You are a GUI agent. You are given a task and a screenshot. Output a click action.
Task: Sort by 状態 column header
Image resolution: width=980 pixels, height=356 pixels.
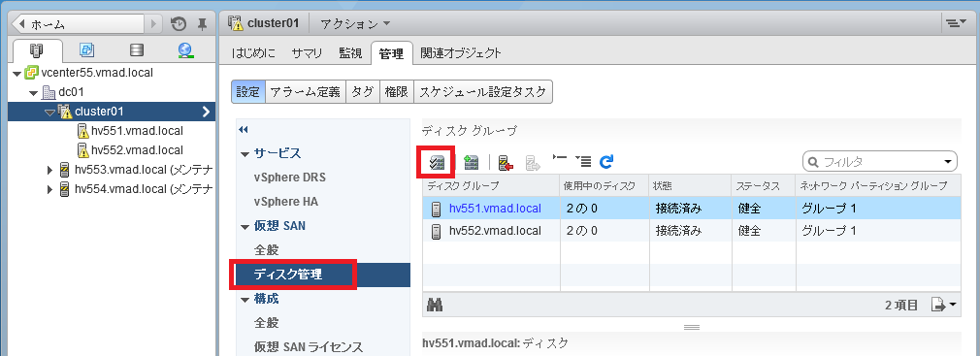pos(690,185)
